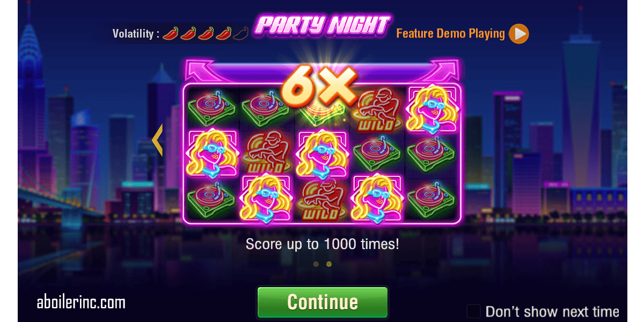Select the first pagination dot
Image resolution: width=644 pixels, height=322 pixels.
point(316,264)
